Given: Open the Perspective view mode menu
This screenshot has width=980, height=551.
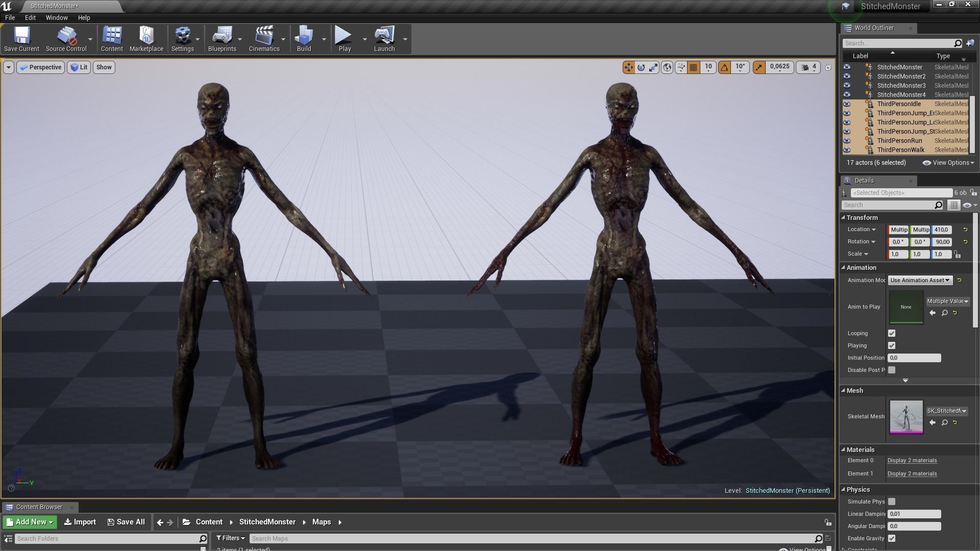Looking at the screenshot, I should tap(40, 67).
